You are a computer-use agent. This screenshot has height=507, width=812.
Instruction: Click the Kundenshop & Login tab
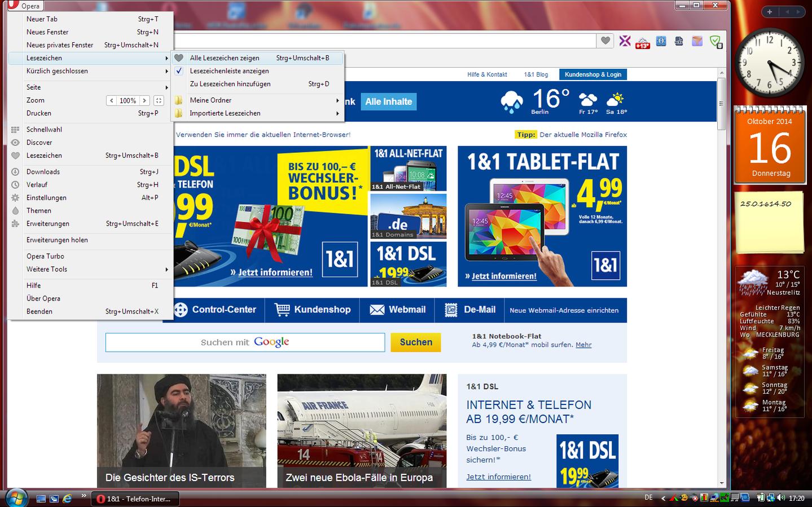[x=592, y=74]
